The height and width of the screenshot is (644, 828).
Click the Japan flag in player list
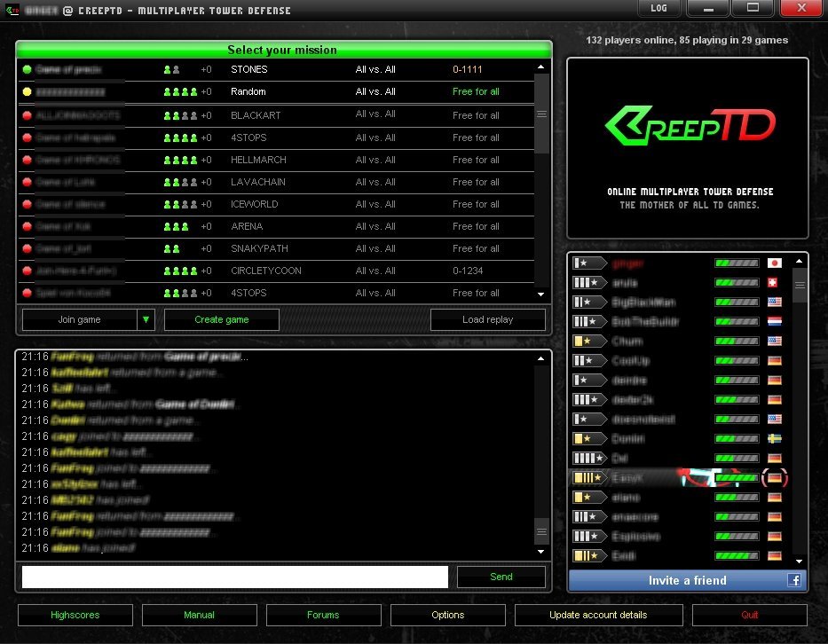774,263
